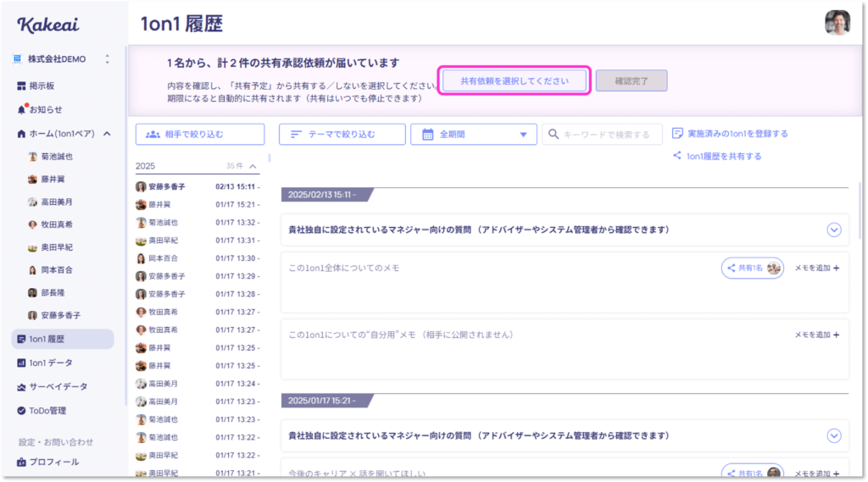Collapse the 2025 year group chevron
The width and height of the screenshot is (868, 482).
coord(253,166)
